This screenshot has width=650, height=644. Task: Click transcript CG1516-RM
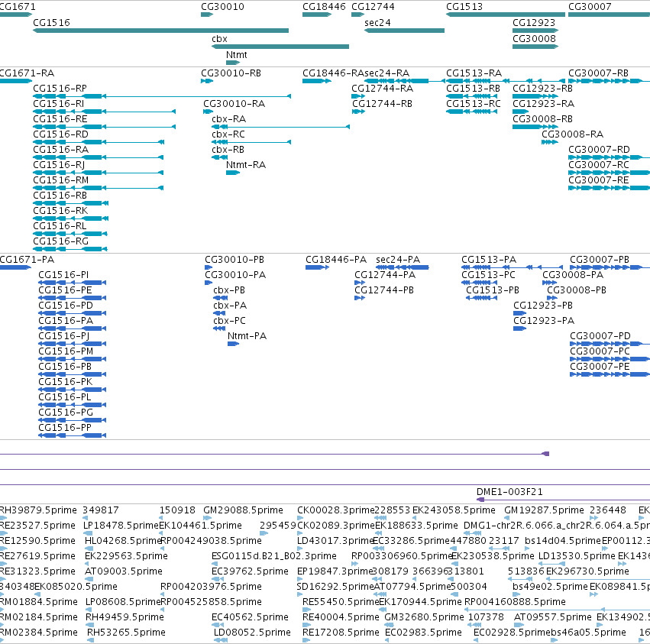click(x=61, y=180)
